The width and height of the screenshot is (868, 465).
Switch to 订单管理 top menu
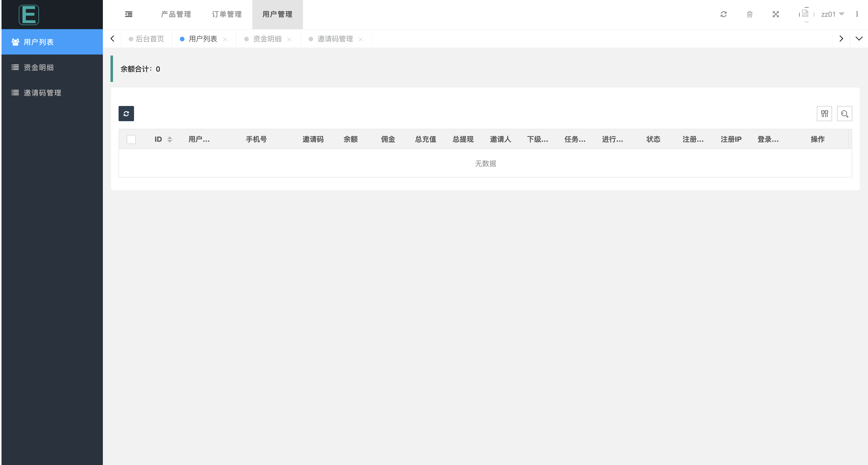227,14
